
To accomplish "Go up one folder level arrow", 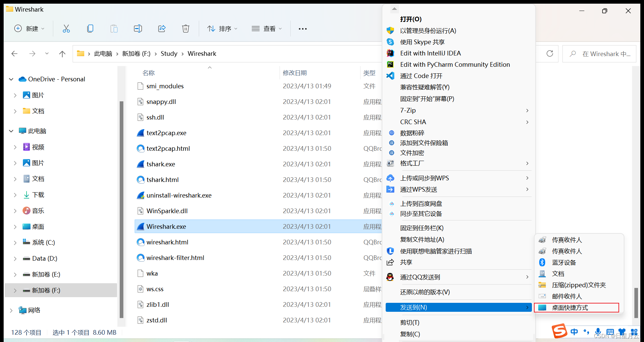I will pyautogui.click(x=62, y=53).
